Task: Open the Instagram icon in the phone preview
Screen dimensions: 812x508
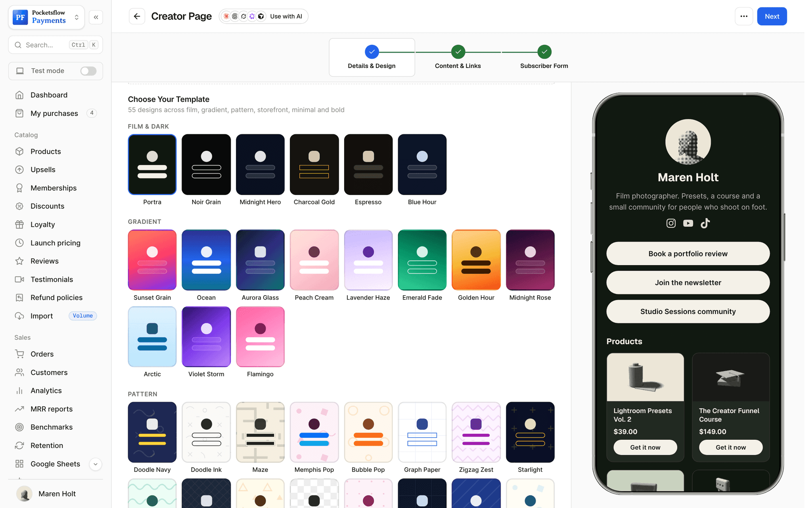Action: coord(671,223)
